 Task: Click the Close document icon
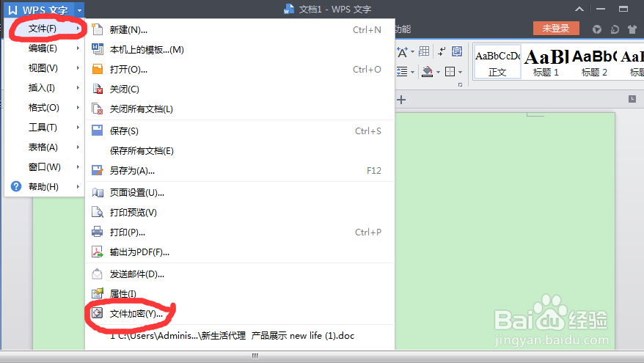tap(98, 89)
